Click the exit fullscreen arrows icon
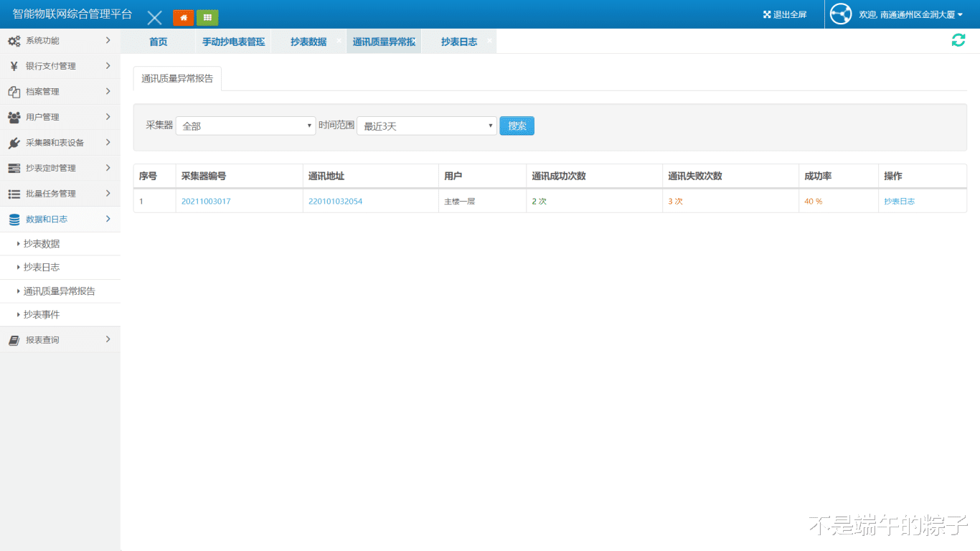Screen dimensions: 980x551 [x=766, y=14]
